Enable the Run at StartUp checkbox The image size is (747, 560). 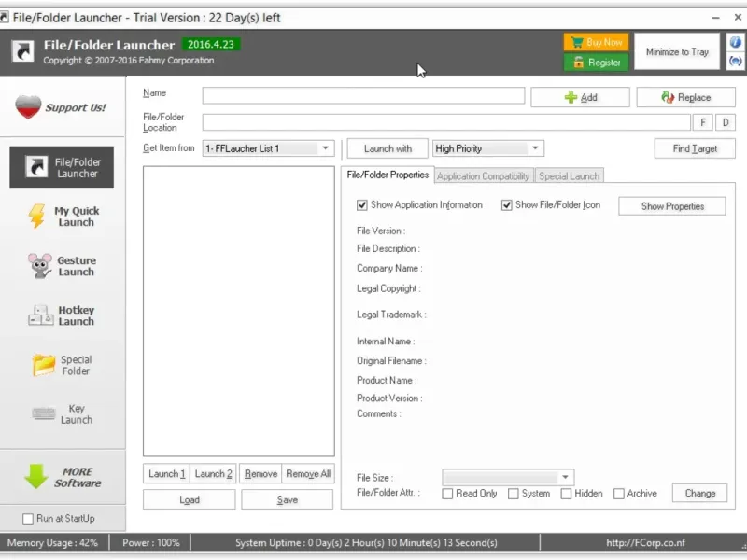28,519
